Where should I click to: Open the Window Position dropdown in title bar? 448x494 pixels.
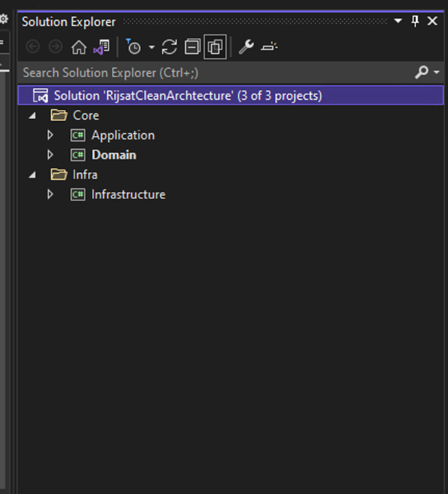point(398,21)
